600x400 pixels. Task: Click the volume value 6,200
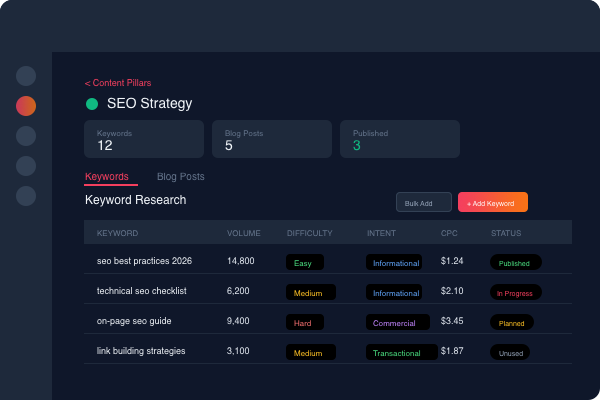pos(238,291)
